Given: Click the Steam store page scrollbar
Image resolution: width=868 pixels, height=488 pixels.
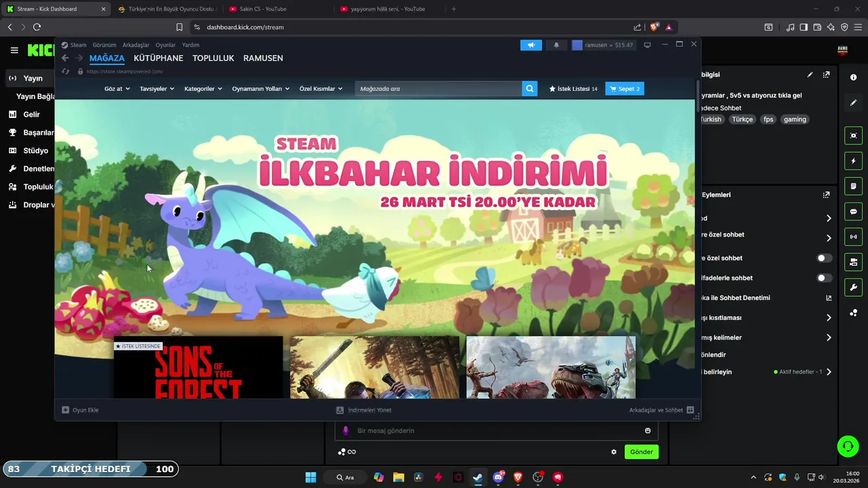Looking at the screenshot, I should (x=698, y=96).
